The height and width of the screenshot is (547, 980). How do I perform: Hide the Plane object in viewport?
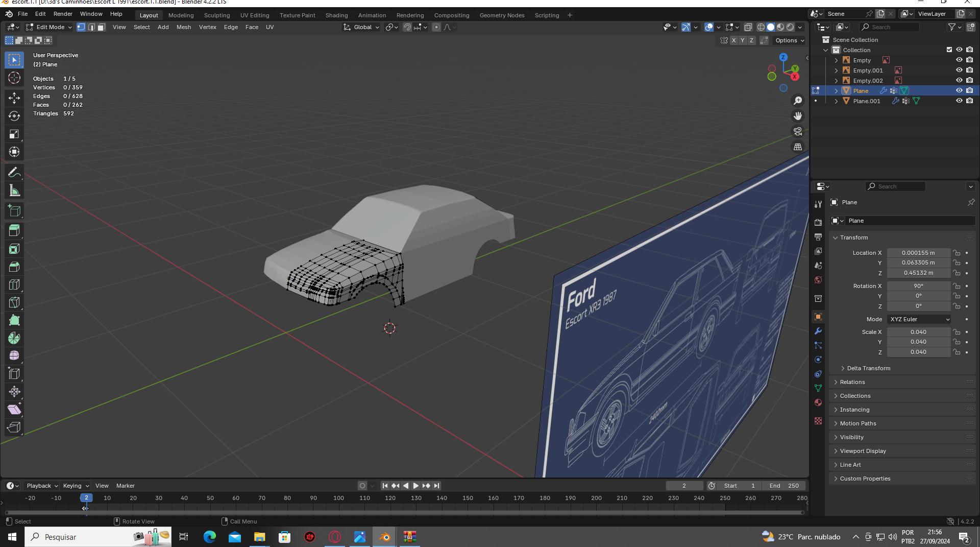(959, 90)
